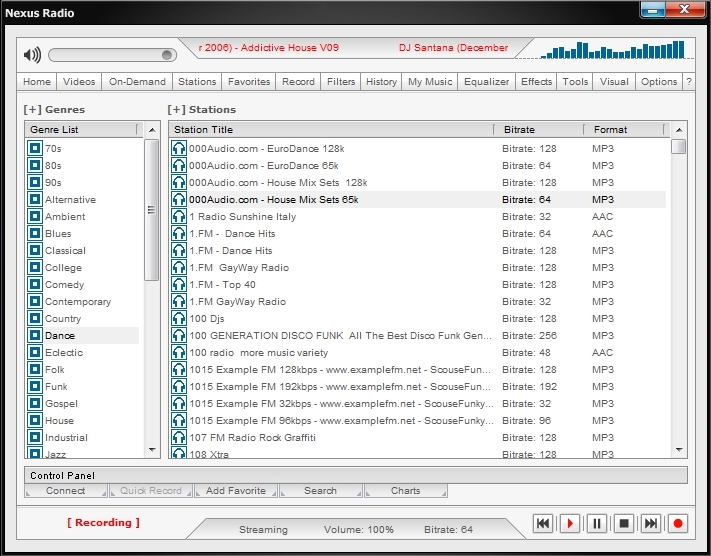Open the Tools tab

coord(575,82)
